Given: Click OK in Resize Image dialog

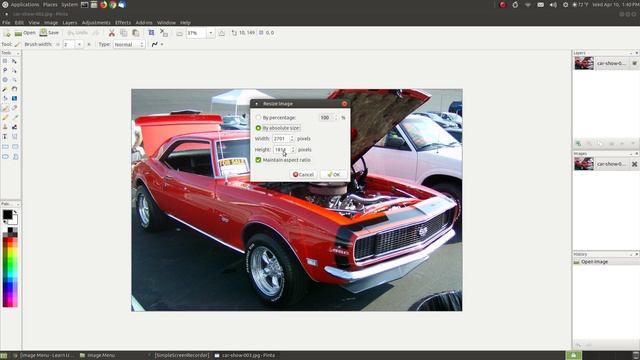Looking at the screenshot, I should (x=334, y=174).
